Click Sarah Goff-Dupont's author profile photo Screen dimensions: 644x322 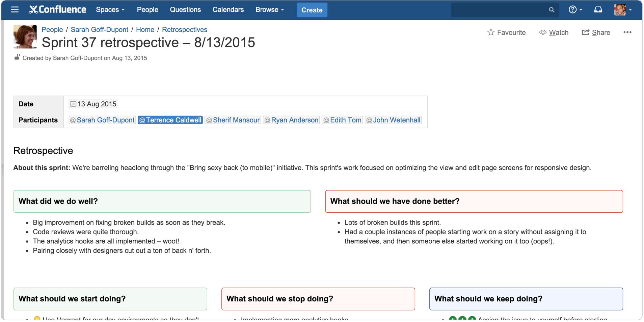(25, 36)
